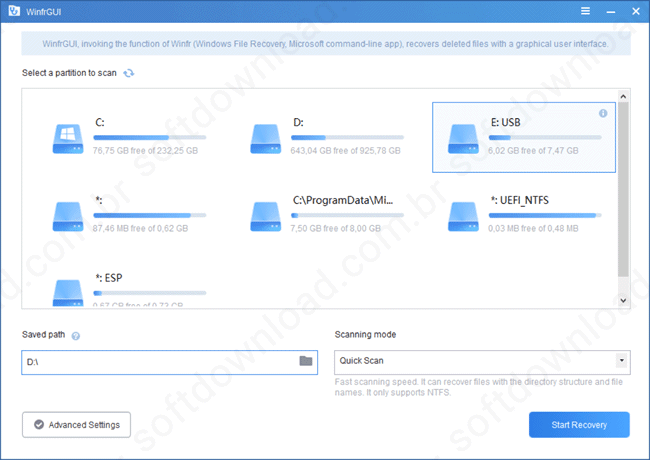The height and width of the screenshot is (460, 650).
Task: Select the *: ESP drive icon
Action: (x=68, y=293)
